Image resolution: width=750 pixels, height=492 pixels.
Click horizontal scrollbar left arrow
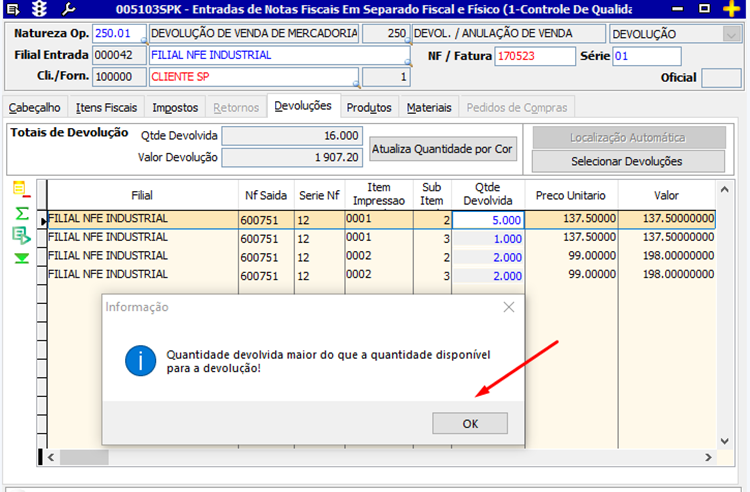[51, 458]
